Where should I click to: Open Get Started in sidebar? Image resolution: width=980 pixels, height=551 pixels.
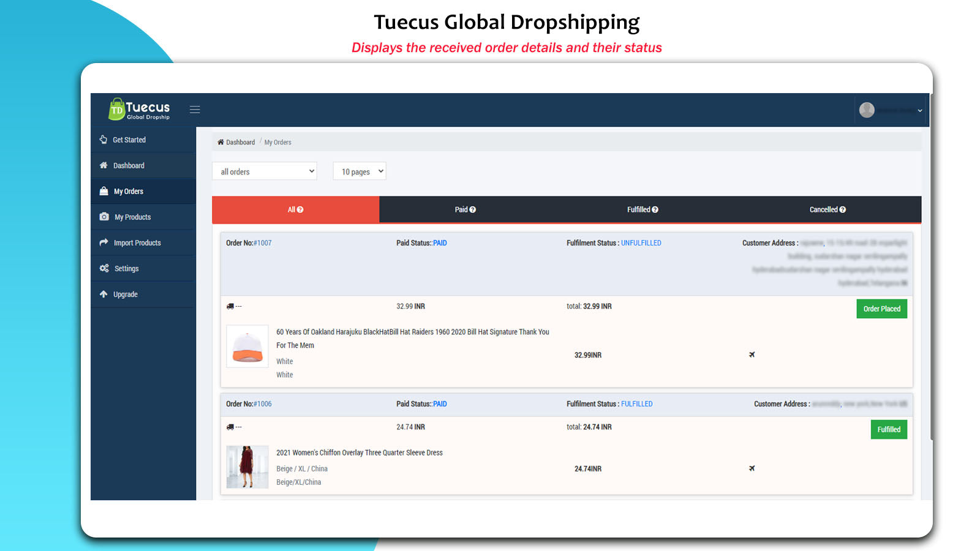[x=143, y=140]
